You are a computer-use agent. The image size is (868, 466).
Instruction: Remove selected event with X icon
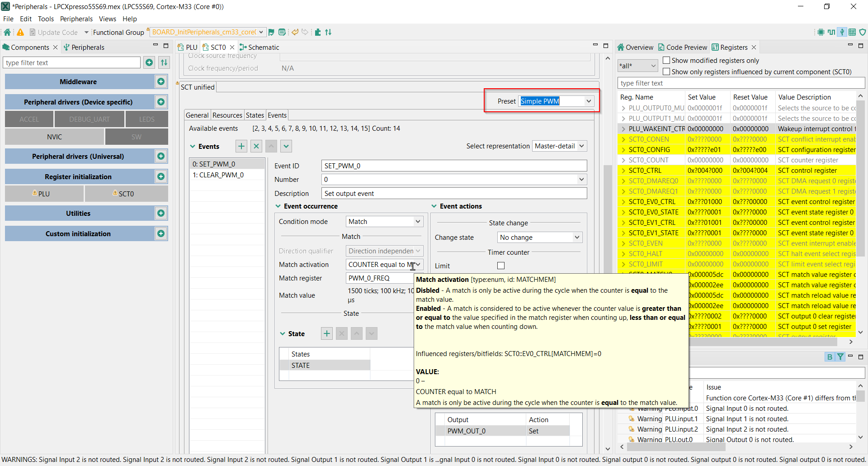point(256,146)
